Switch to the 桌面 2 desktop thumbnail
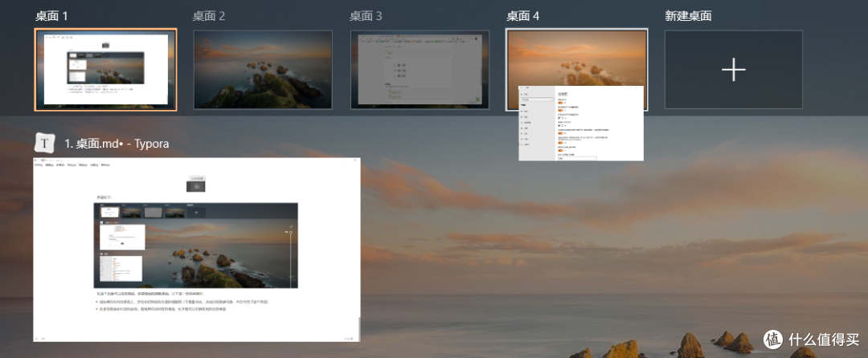 [x=263, y=70]
